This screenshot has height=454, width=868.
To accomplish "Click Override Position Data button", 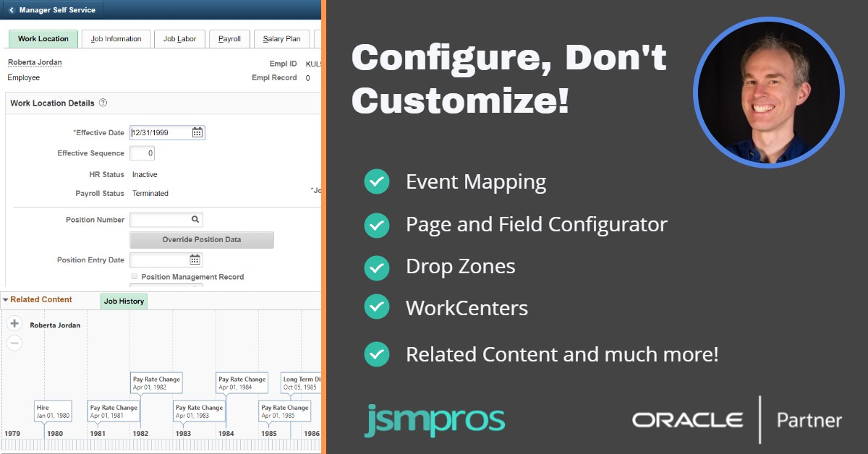I will coord(202,240).
